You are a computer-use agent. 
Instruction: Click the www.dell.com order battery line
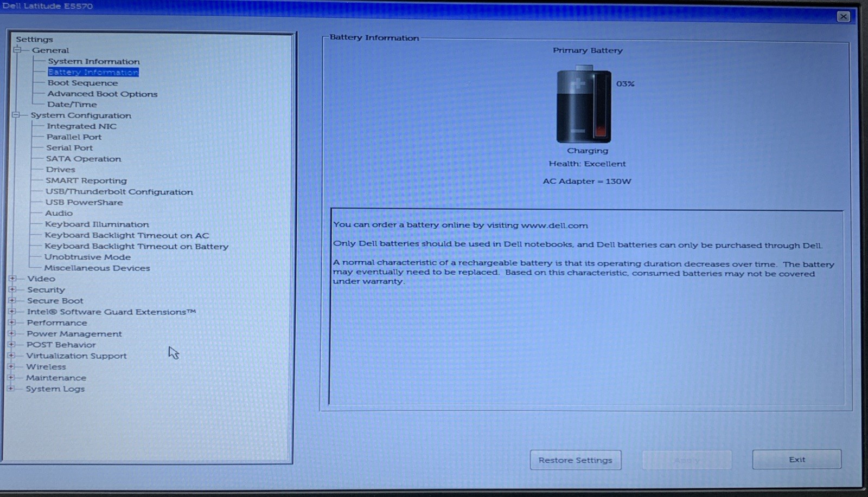tap(461, 225)
